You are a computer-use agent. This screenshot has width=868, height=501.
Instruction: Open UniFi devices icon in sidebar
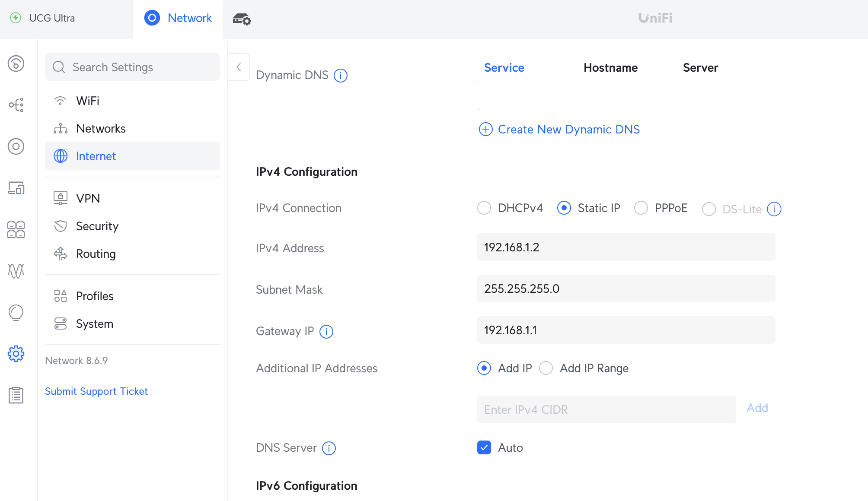(x=16, y=146)
